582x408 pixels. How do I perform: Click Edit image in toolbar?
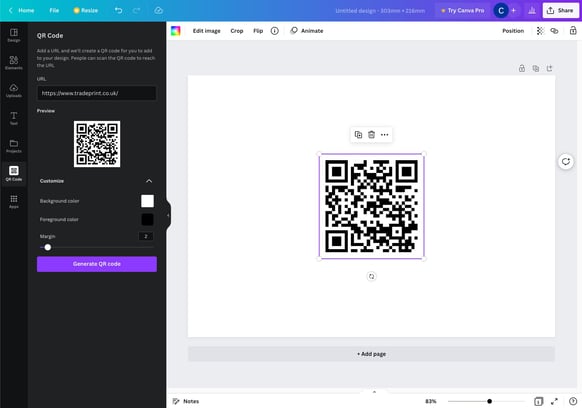[x=206, y=31]
